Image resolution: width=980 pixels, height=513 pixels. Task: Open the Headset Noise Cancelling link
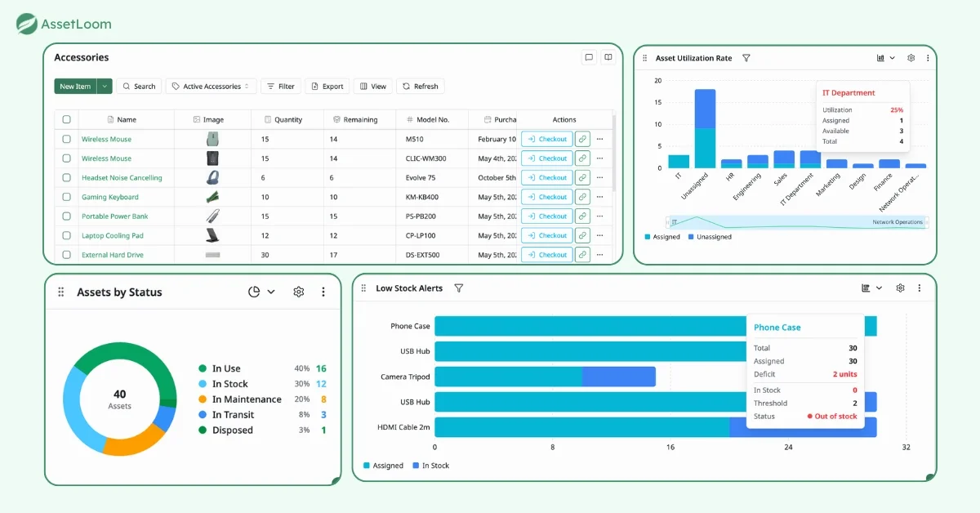coord(122,177)
